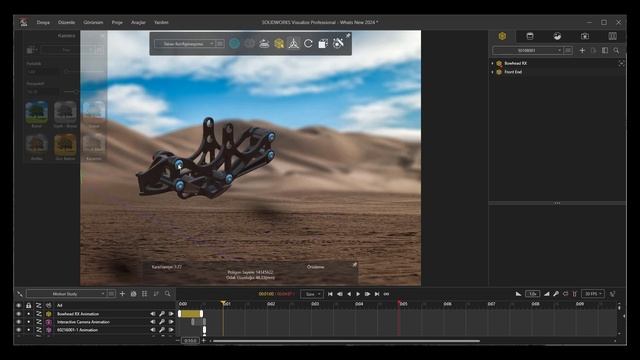Toggle lock dot for Bowhead RX Animation
The width and height of the screenshot is (640, 360).
(x=29, y=314)
